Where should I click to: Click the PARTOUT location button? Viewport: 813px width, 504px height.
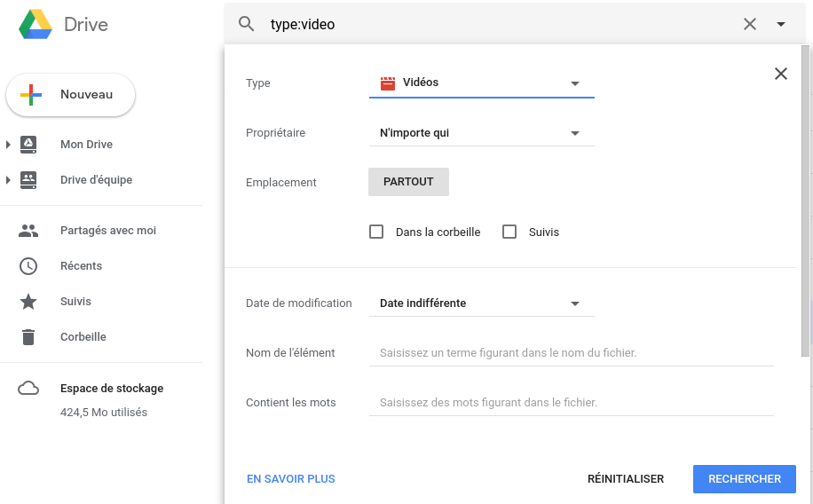point(408,182)
